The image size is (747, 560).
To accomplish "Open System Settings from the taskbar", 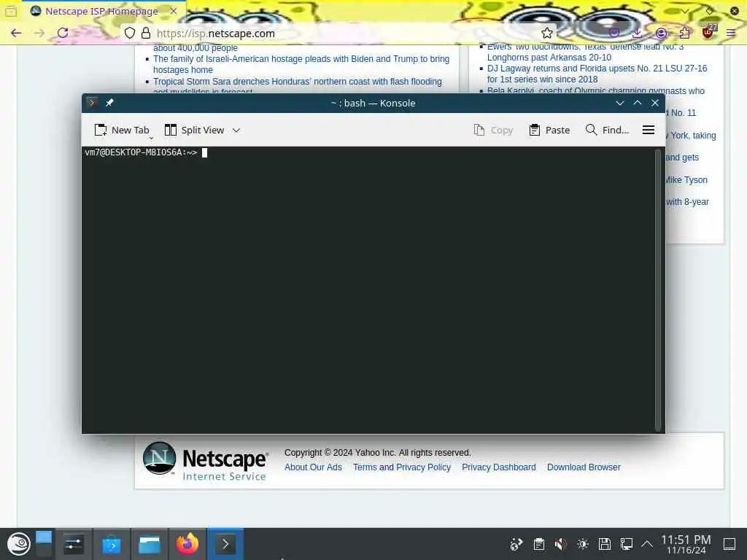I will click(74, 544).
